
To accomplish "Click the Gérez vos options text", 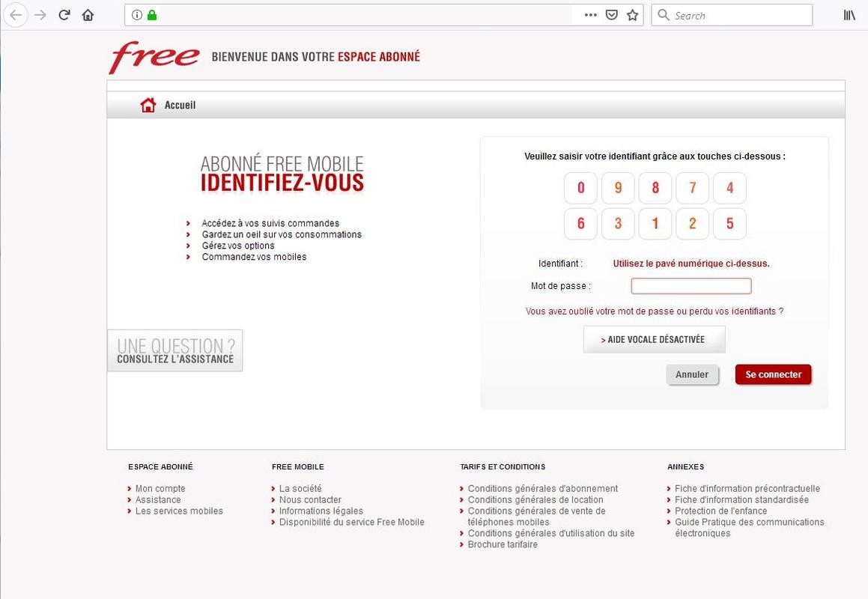I will point(238,246).
